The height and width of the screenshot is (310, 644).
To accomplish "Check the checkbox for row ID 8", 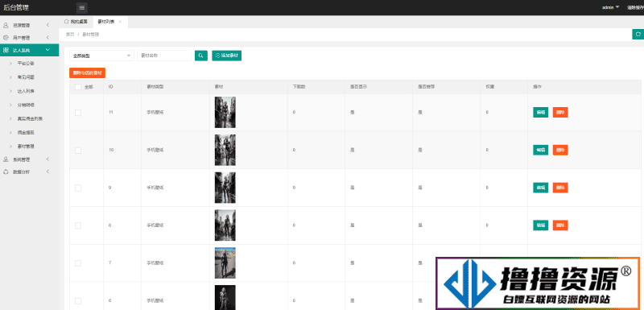I will [78, 225].
